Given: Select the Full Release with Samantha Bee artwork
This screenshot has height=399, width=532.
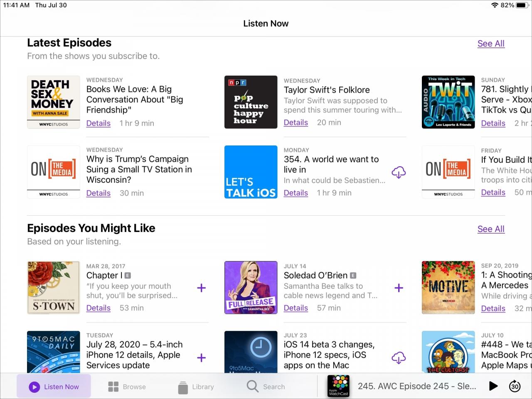Looking at the screenshot, I should [251, 288].
